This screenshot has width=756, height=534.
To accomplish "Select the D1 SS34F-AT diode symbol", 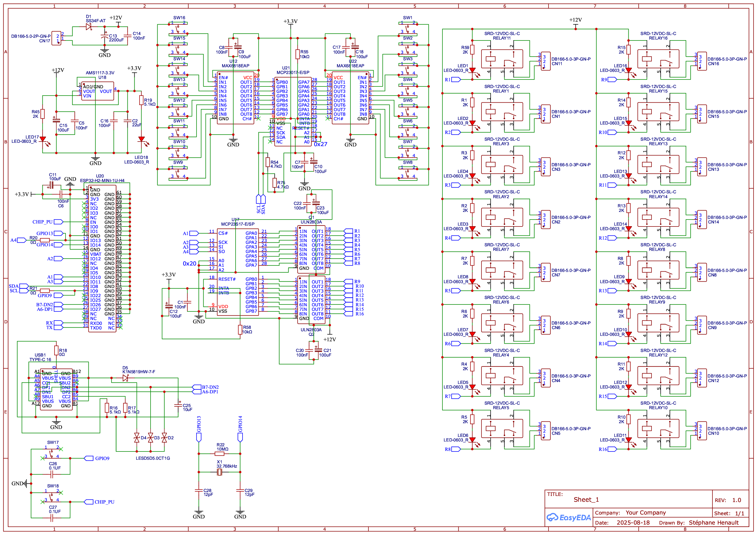I will 89,27.
